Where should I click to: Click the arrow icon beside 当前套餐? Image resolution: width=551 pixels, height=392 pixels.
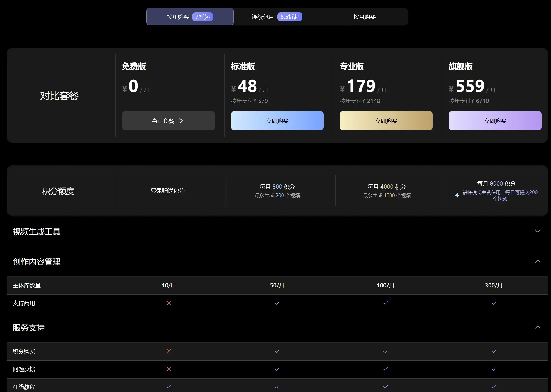point(181,121)
